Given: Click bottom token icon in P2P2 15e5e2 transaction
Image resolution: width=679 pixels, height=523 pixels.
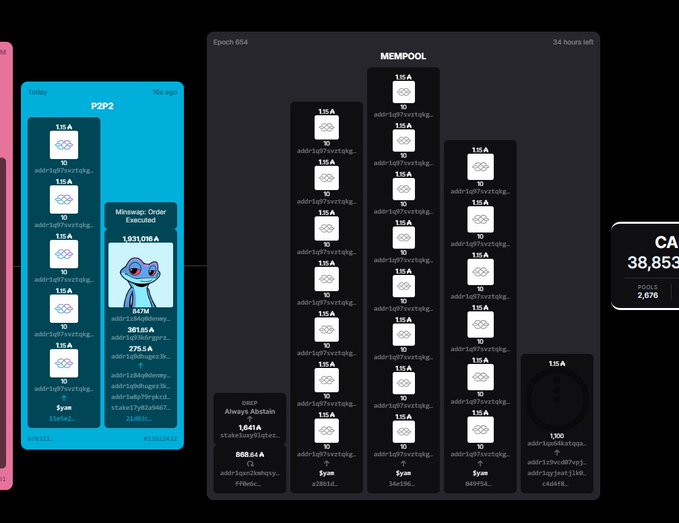Looking at the screenshot, I should [x=64, y=363].
